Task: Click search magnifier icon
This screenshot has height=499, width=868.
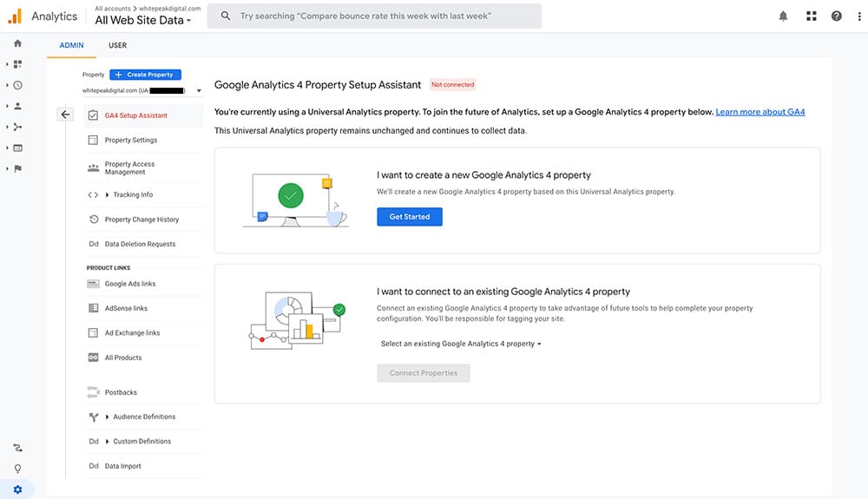Action: click(226, 16)
